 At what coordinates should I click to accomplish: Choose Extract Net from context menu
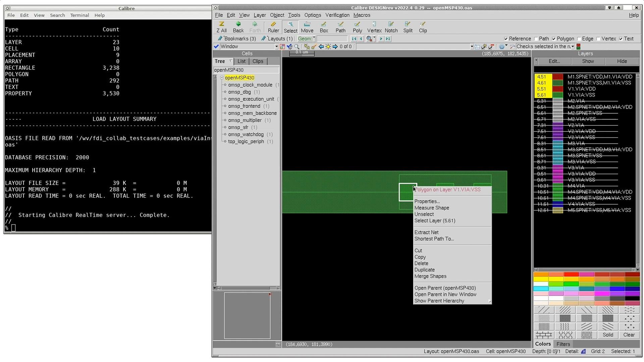click(426, 232)
